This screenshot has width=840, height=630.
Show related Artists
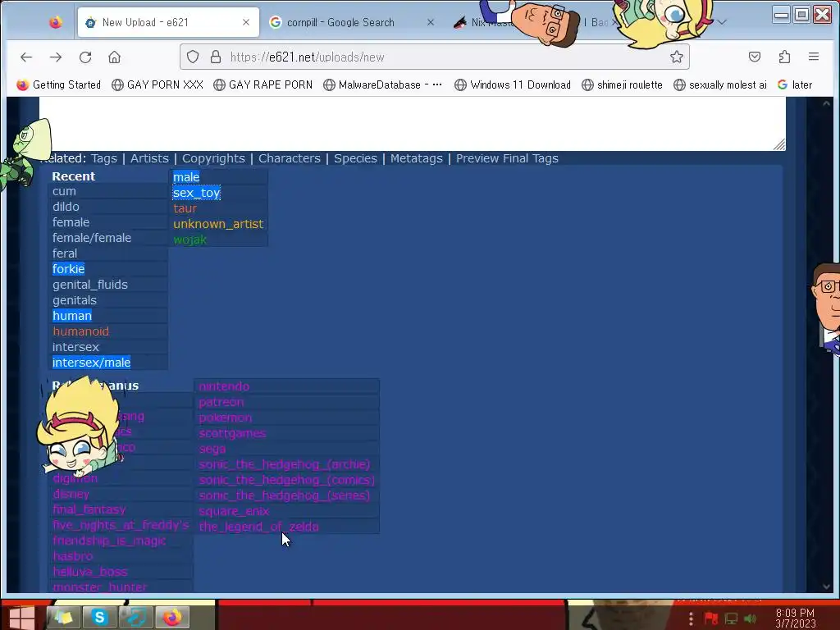click(149, 158)
